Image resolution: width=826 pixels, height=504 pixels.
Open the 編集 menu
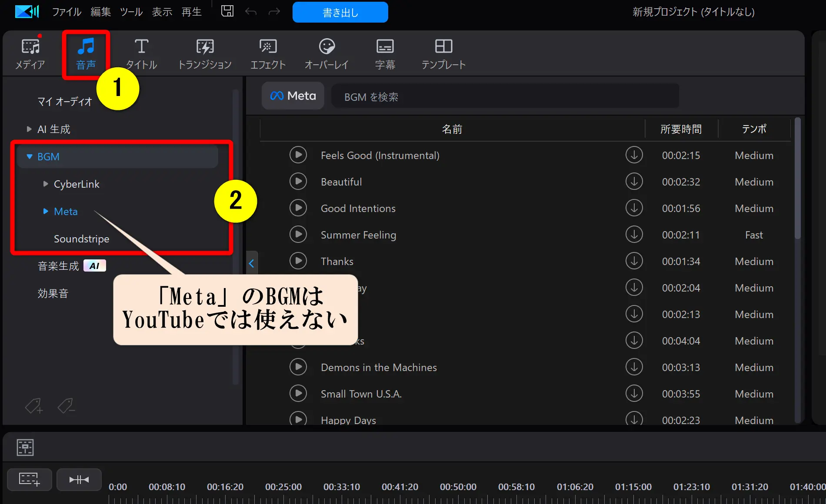tap(100, 12)
